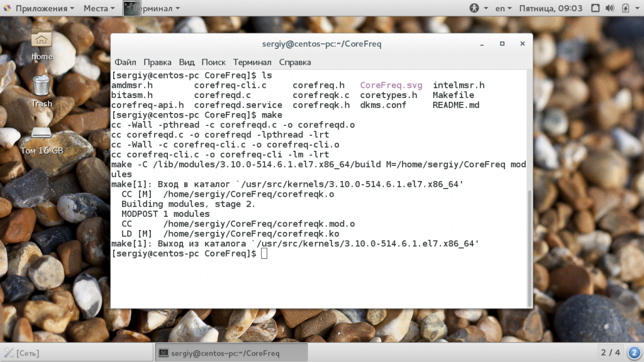Open the en keyboard layout dropdown

503,8
